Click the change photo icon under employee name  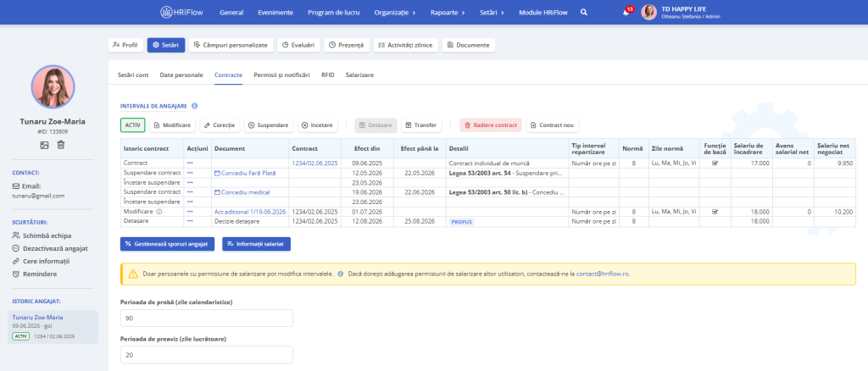pyautogui.click(x=44, y=145)
